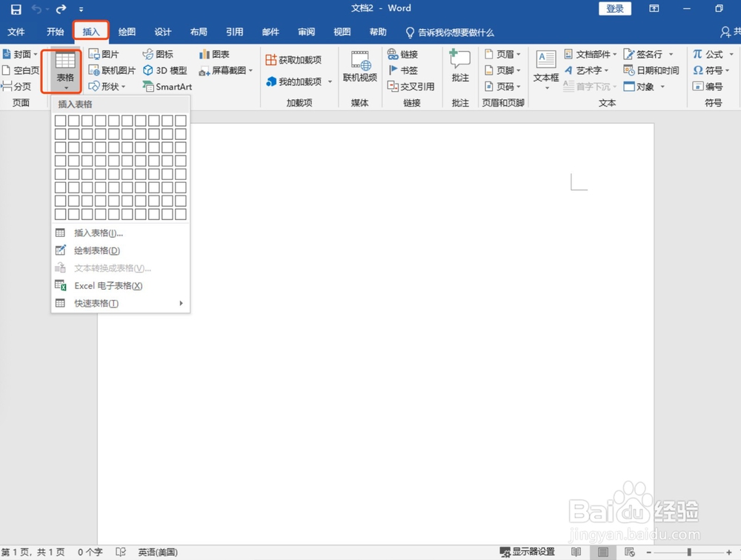This screenshot has height=560, width=741.
Task: Open the 图标 (Icons) gallery
Action: coord(160,53)
